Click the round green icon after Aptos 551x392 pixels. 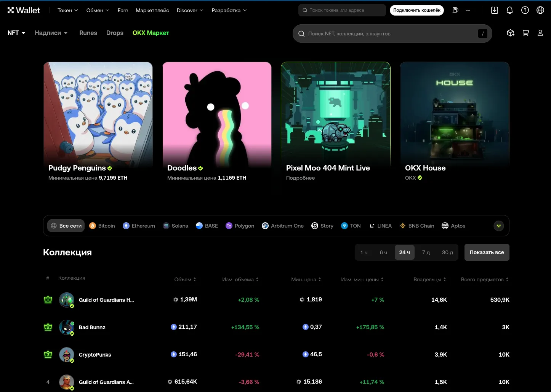tap(499, 226)
